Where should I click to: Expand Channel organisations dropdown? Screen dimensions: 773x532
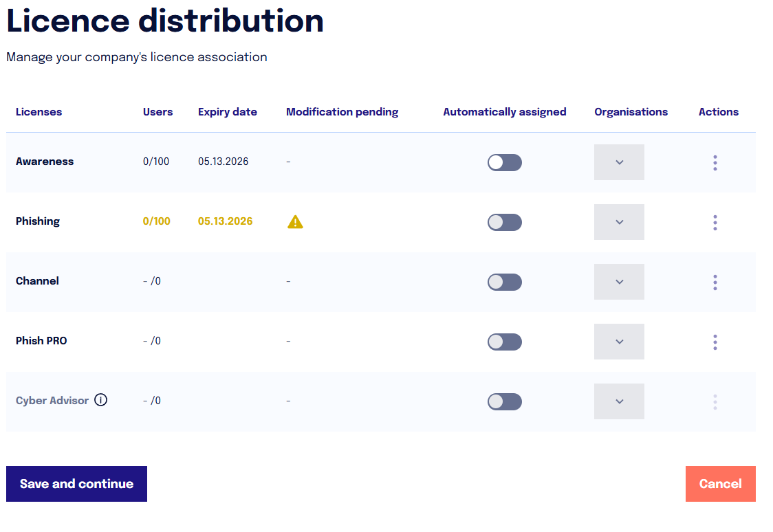[x=619, y=282]
